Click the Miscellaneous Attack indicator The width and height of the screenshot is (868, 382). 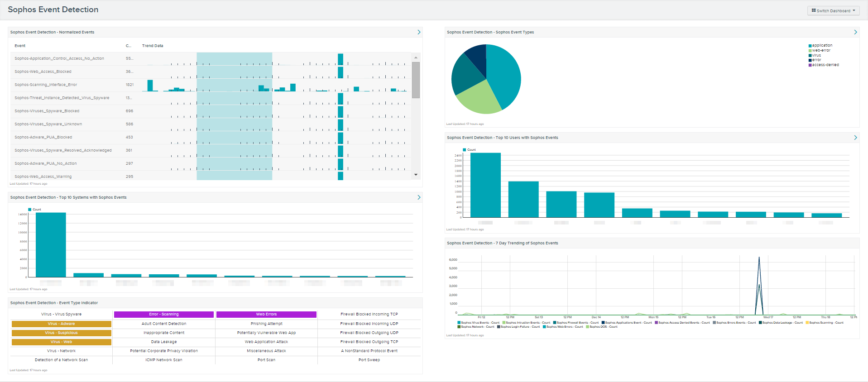(x=266, y=351)
